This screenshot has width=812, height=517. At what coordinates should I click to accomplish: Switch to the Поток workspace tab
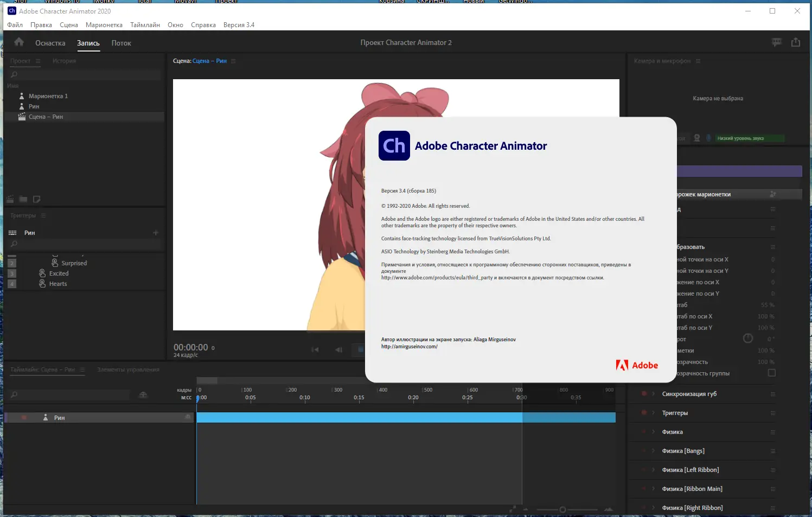click(120, 43)
